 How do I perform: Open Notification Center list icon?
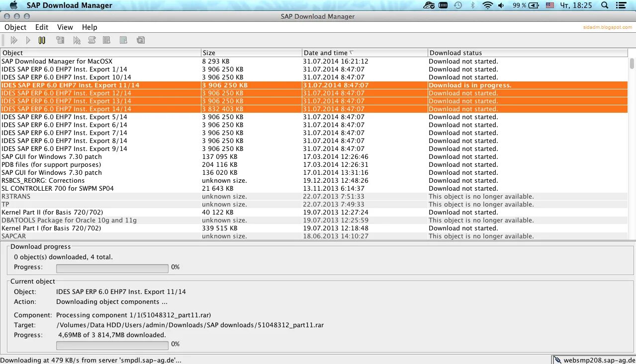(x=622, y=5)
